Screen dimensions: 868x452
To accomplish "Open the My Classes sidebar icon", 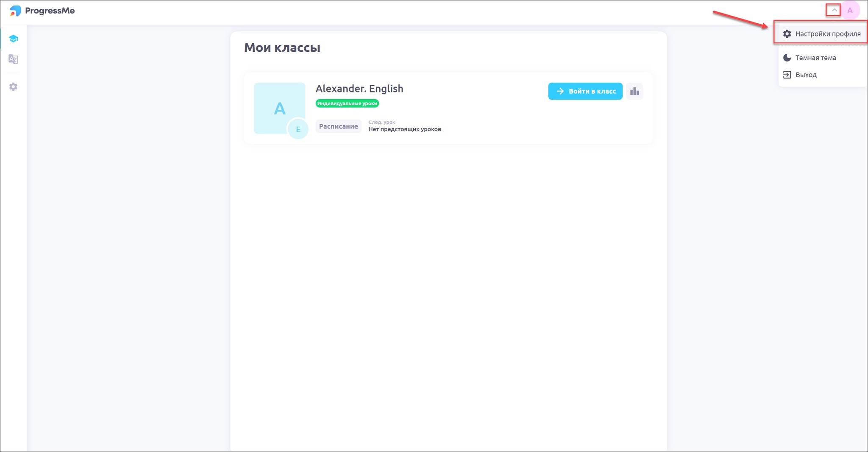I will (x=13, y=39).
